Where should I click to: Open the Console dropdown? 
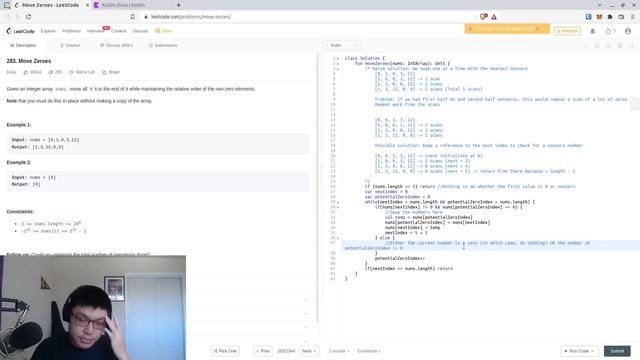[x=339, y=351]
